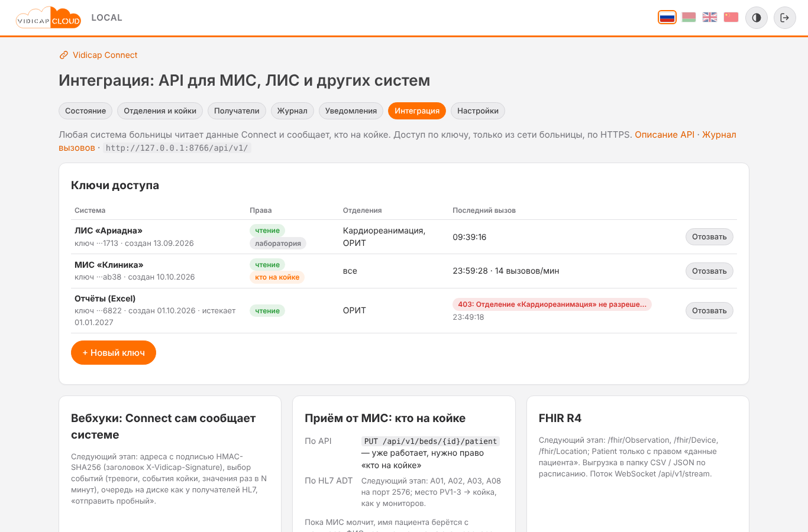808x532 pixels.
Task: Click the logout icon
Action: pos(785,18)
